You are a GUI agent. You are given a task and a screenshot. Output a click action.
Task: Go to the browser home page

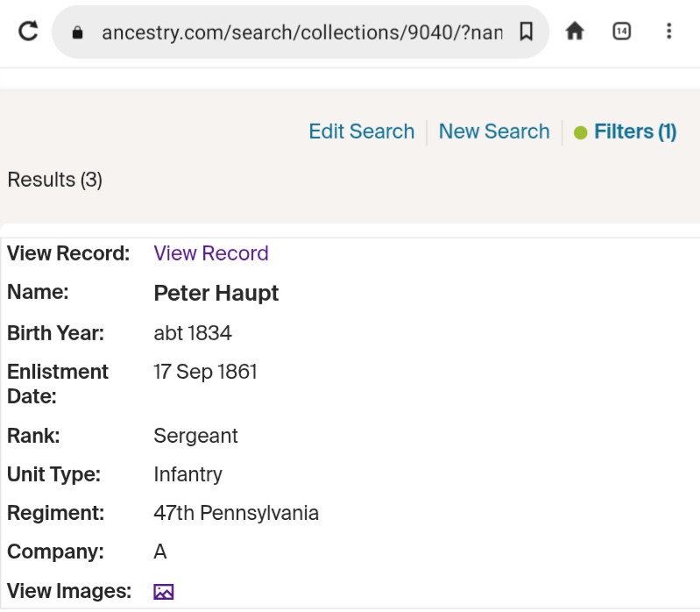575,32
